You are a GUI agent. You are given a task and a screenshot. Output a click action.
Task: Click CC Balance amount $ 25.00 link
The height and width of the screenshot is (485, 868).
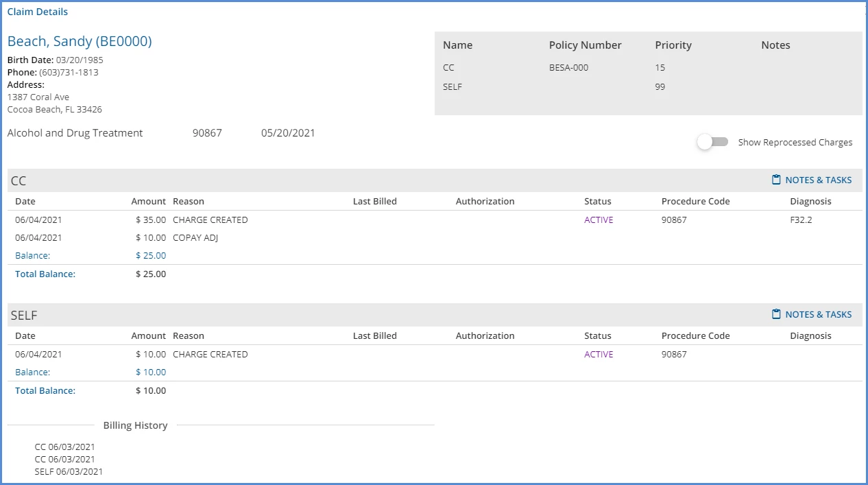pos(151,255)
